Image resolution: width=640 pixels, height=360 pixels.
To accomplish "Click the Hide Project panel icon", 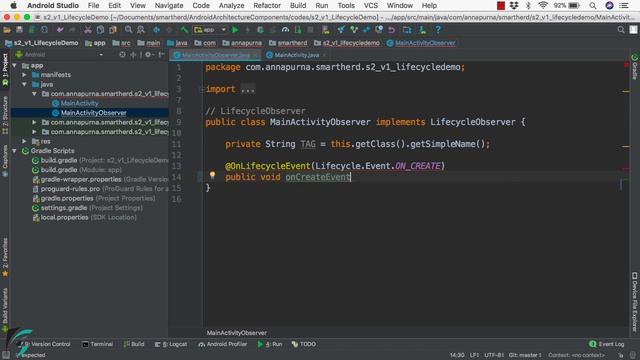I will [162, 55].
